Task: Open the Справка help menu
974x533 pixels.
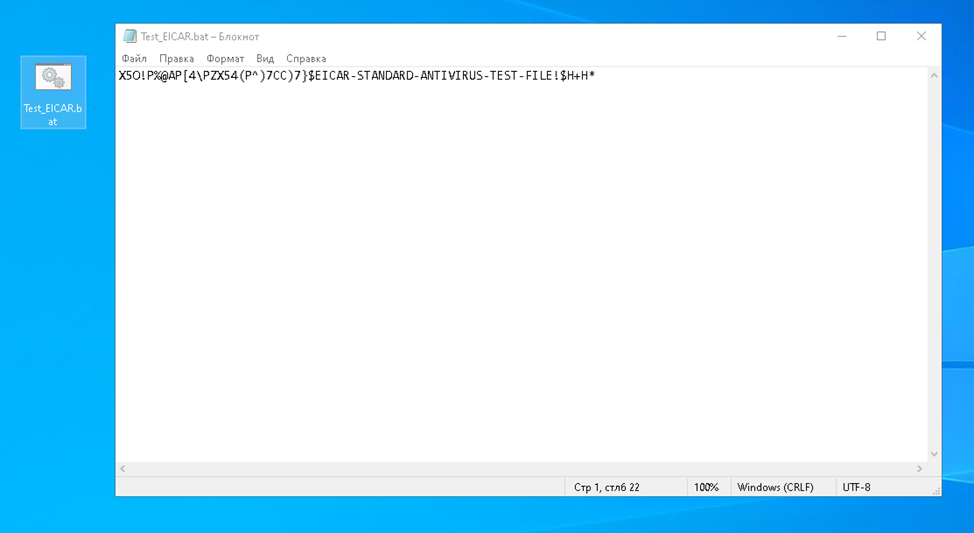Action: (x=306, y=59)
